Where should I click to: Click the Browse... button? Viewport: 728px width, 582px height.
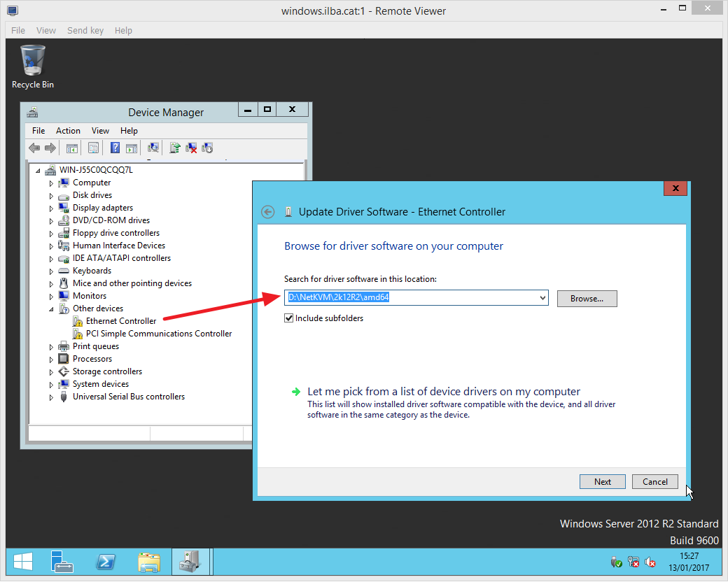(x=587, y=299)
